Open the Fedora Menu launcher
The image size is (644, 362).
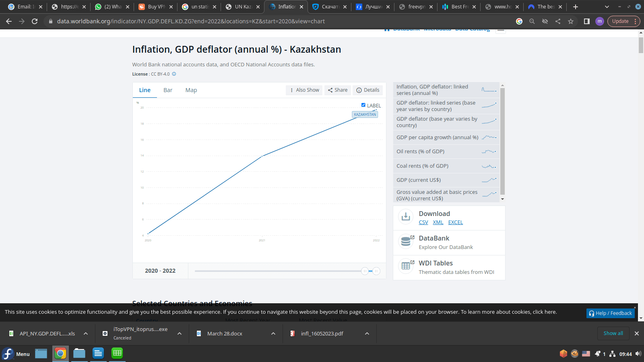16,354
